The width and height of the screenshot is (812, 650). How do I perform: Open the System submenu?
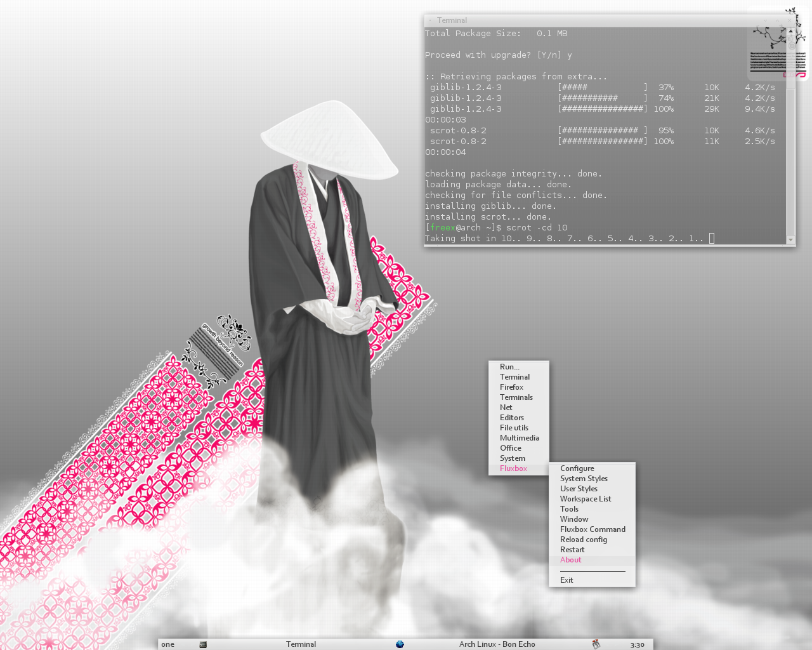[x=518, y=458]
